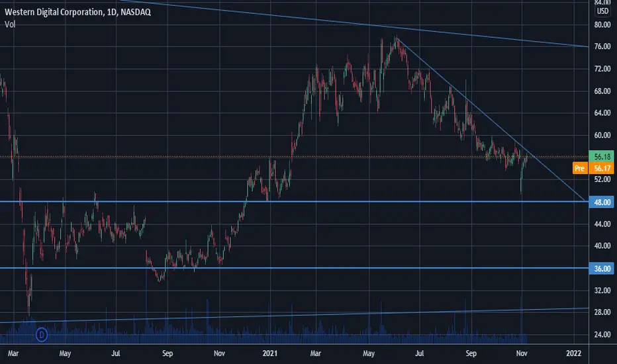Click the May label next to Mar on the left
Screen dimensions: 617x364
(65, 353)
